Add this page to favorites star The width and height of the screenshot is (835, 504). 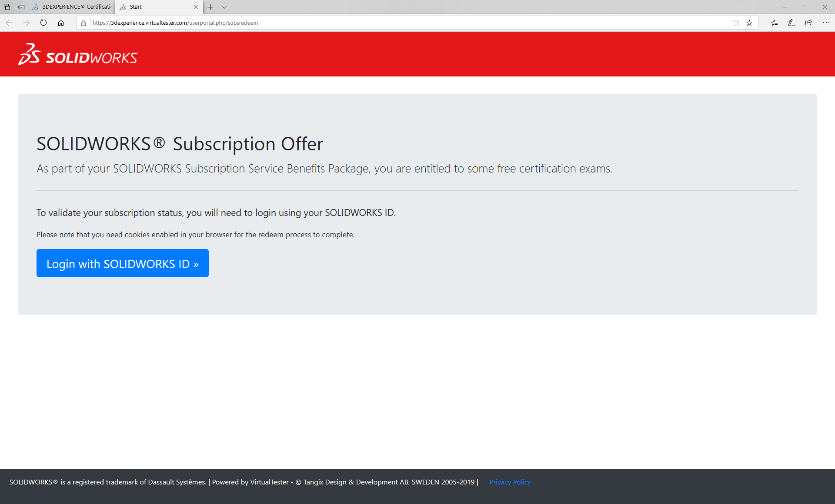(749, 23)
